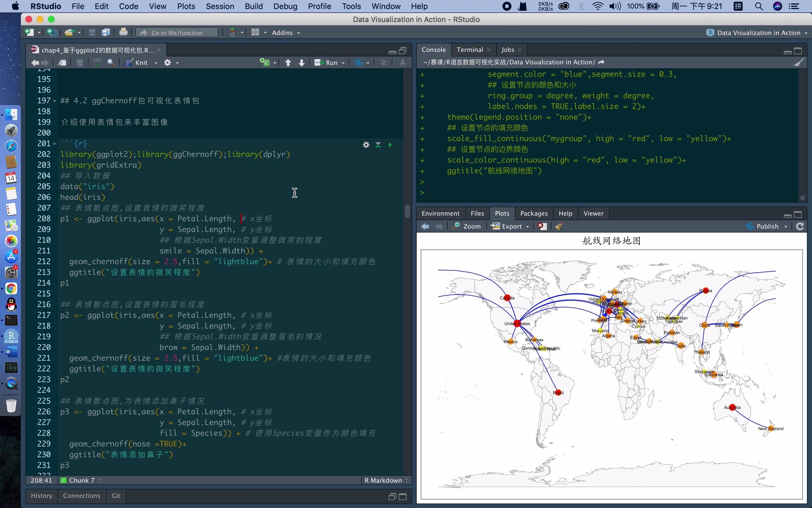
Task: Open the Git tab at bottom
Action: pos(116,496)
